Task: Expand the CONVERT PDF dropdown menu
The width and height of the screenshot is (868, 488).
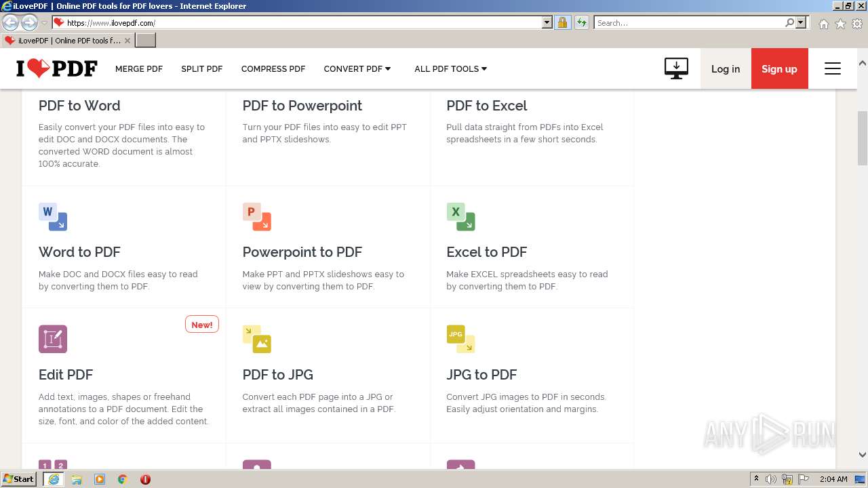Action: [x=357, y=68]
